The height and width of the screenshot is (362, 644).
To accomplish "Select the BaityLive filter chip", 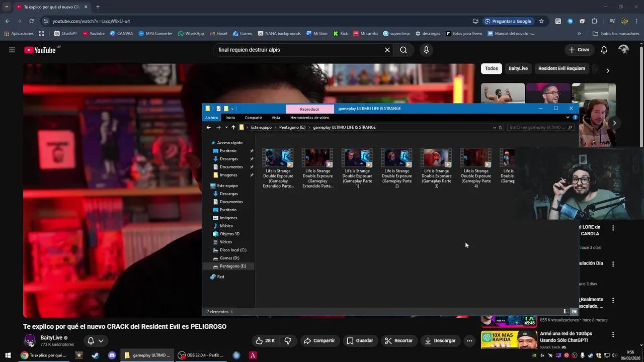I will 518,68.
